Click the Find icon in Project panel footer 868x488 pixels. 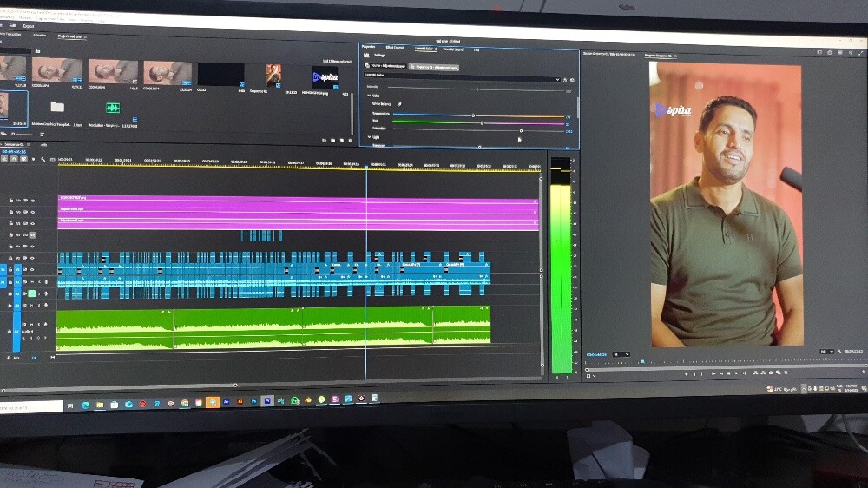[x=325, y=141]
